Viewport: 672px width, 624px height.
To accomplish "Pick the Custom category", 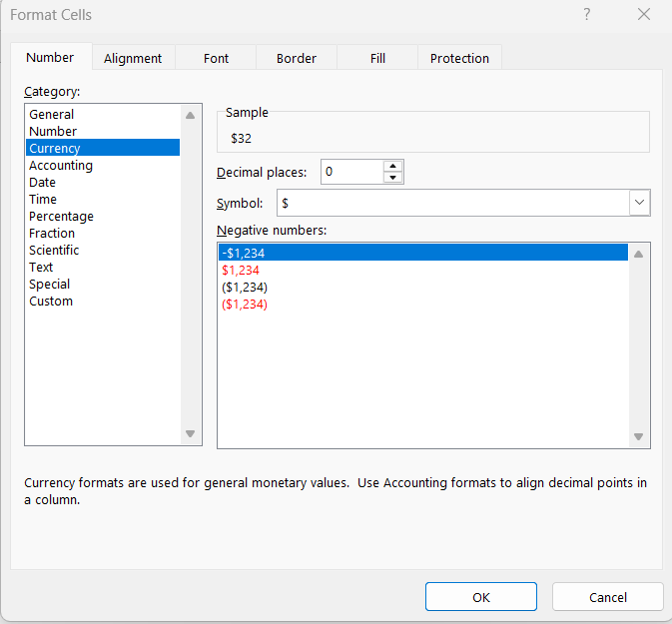I will pos(51,302).
